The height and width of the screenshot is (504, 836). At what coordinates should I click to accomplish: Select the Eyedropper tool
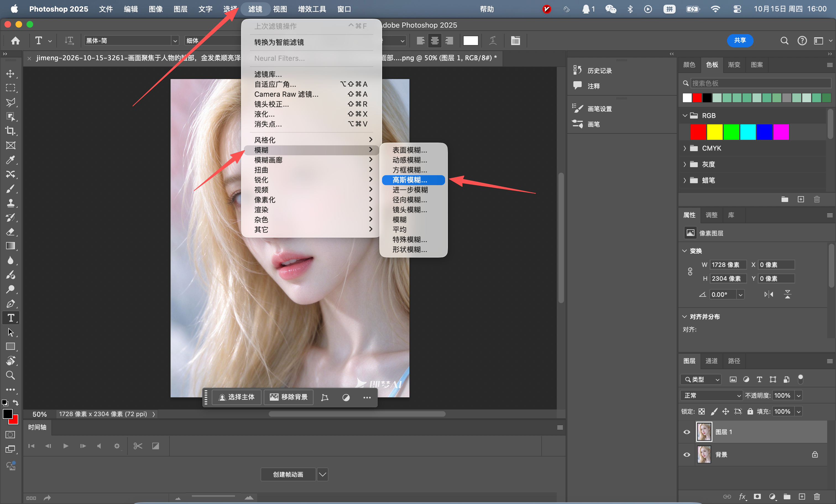[11, 160]
